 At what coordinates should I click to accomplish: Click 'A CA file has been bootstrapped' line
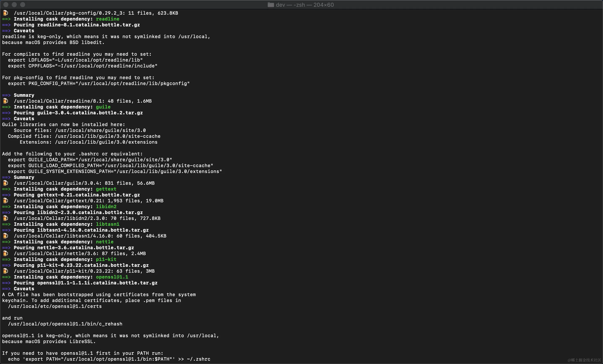99,295
